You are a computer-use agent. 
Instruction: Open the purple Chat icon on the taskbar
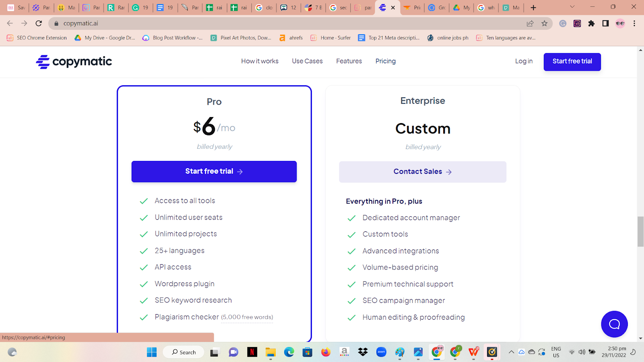(233, 352)
